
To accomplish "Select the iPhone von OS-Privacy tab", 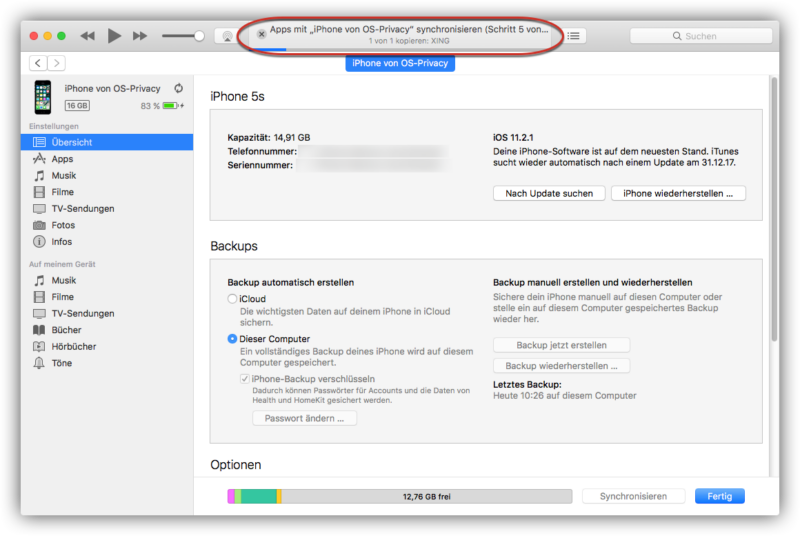I will (400, 63).
